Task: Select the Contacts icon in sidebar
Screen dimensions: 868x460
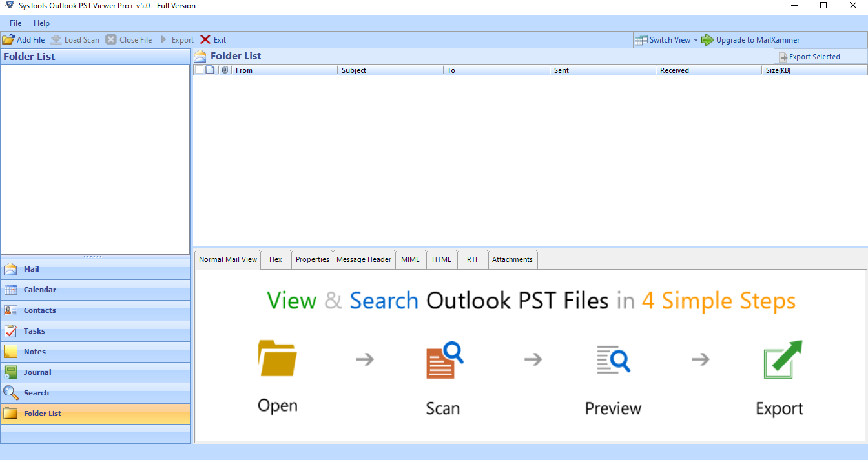Action: pyautogui.click(x=10, y=310)
